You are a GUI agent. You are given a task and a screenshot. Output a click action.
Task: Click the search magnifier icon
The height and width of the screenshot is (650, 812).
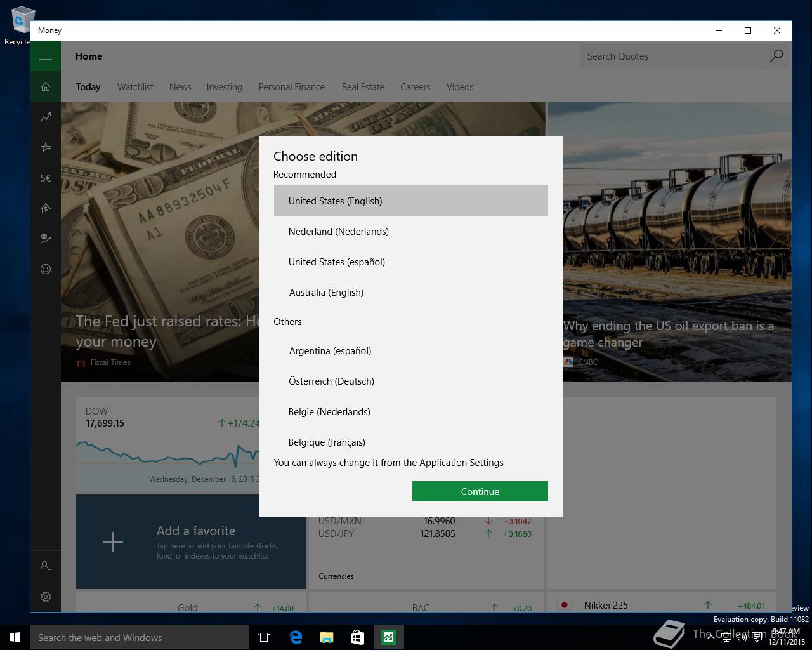click(x=776, y=56)
